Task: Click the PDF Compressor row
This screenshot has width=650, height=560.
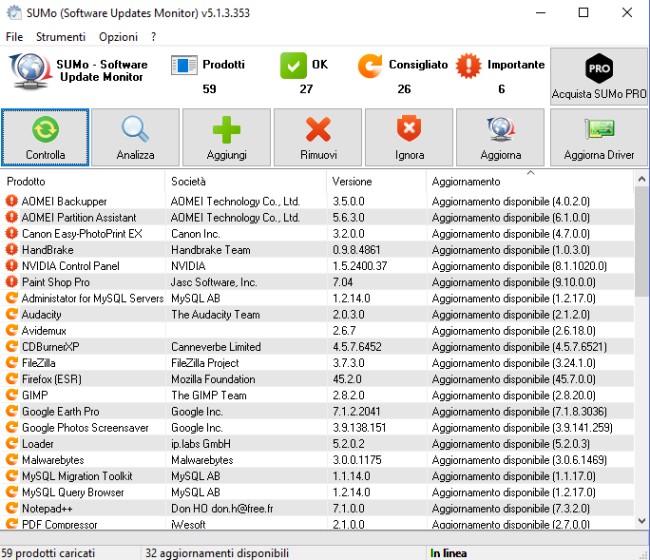Action: (x=318, y=523)
